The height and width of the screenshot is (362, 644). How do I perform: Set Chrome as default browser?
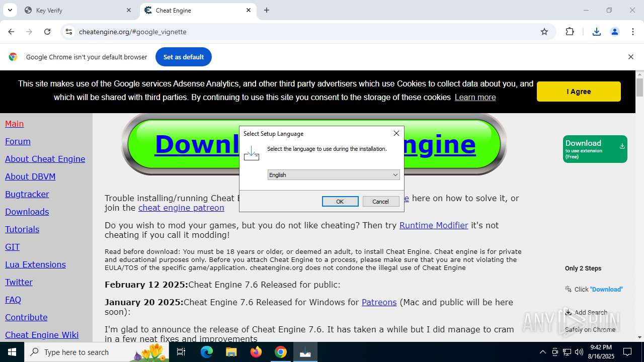click(184, 57)
